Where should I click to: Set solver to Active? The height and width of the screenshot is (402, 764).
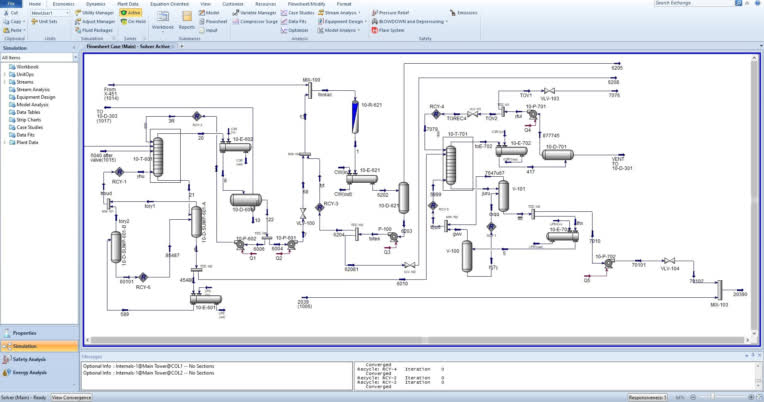tap(131, 13)
